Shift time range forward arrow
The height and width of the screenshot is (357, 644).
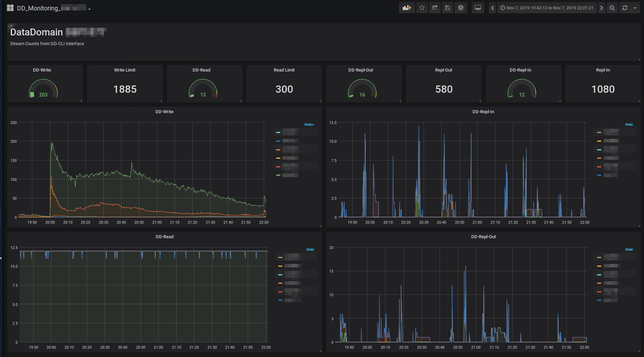pos(602,8)
